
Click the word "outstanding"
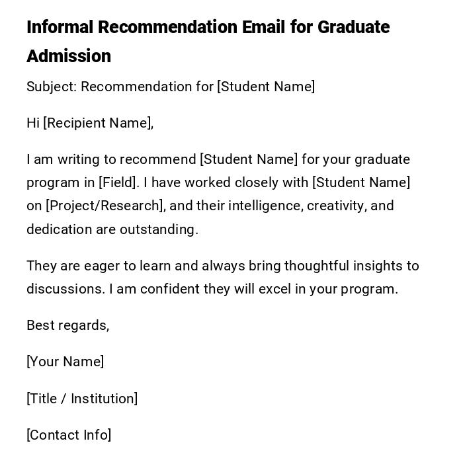(x=159, y=229)
